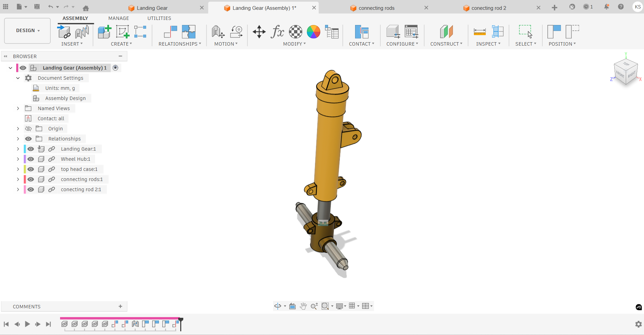Expand the connecting rods:1 tree node
Screen dimensions: 644x335
(x=18, y=179)
